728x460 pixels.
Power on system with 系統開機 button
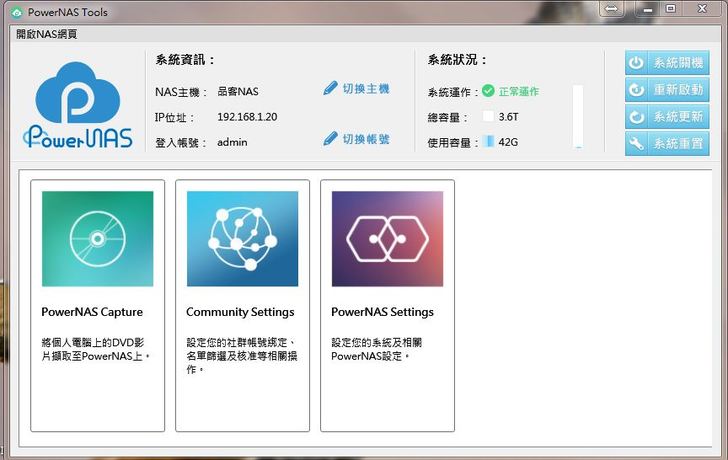click(x=667, y=63)
